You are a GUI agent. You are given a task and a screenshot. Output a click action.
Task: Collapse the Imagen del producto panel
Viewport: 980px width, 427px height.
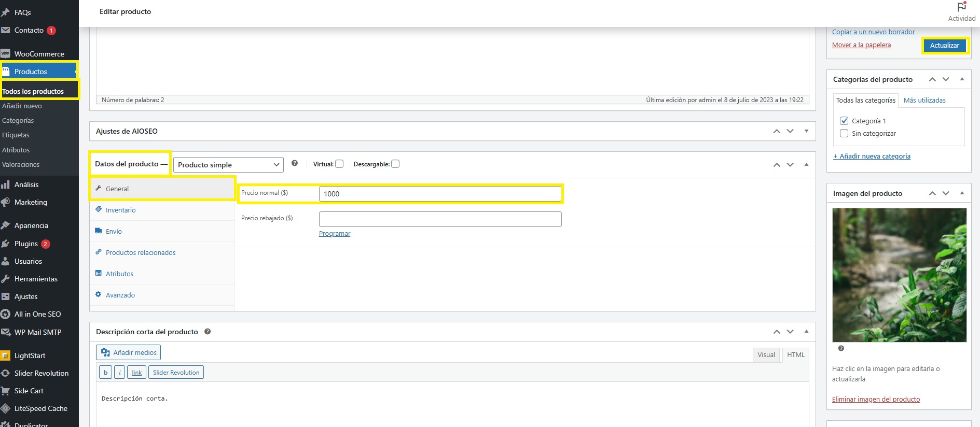[x=962, y=193]
